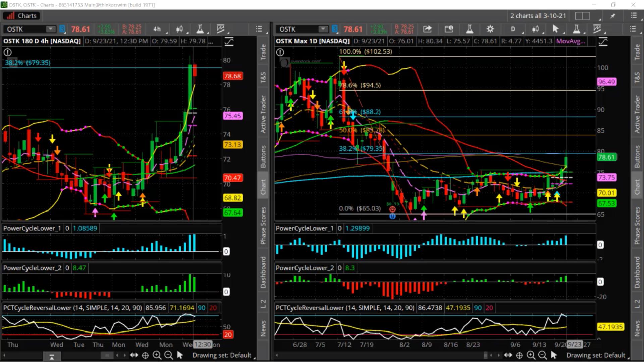644x362 pixels.
Task: Open the middle sidebar L2 tab
Action: tap(263, 304)
